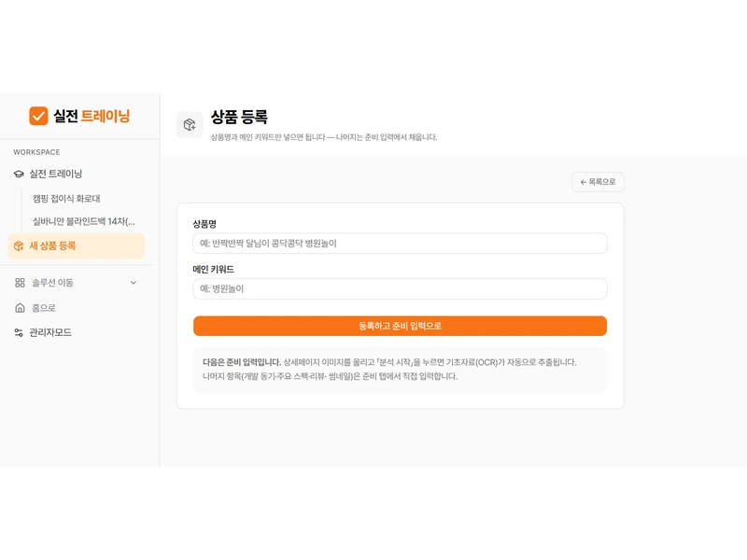Click the grid icon beside 솔루션 이동
The width and height of the screenshot is (747, 560).
coord(20,283)
